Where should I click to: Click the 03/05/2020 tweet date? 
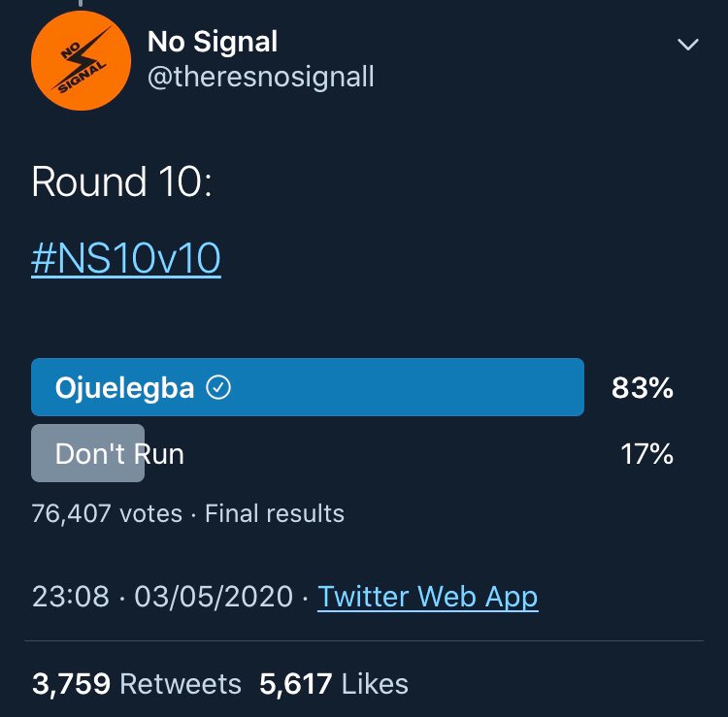pyautogui.click(x=214, y=596)
